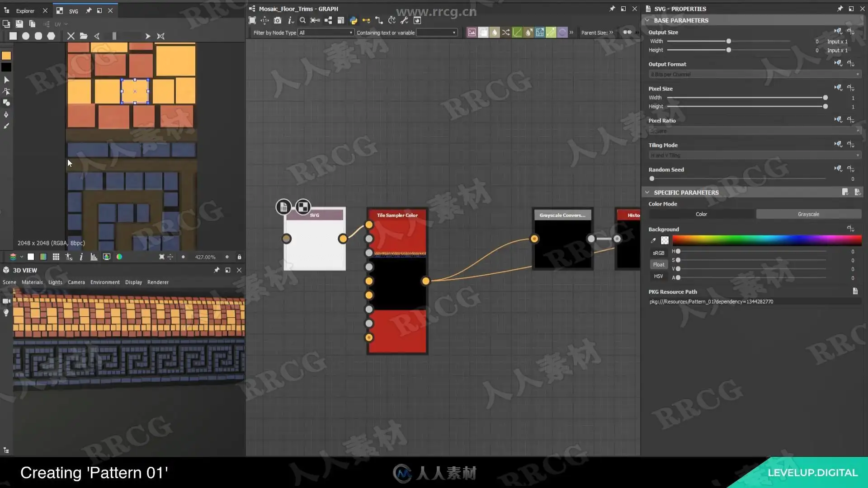
Task: Expand Parent Size options chevron
Action: pos(611,33)
